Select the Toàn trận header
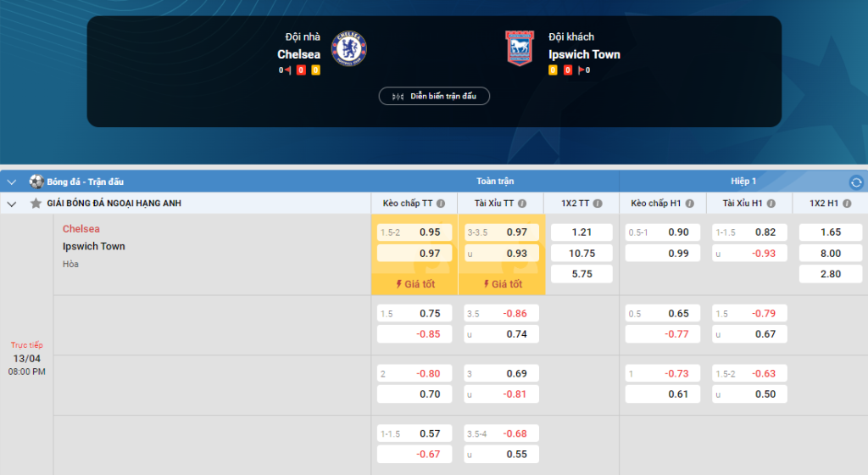The height and width of the screenshot is (475, 868). [495, 181]
